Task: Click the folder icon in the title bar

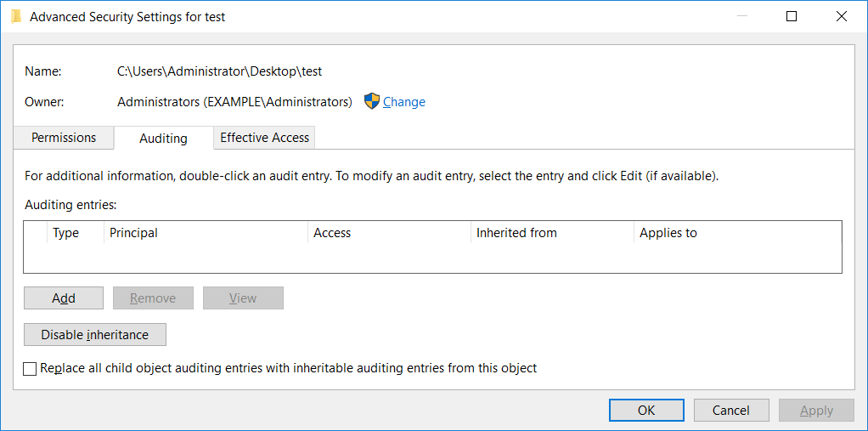Action: click(17, 17)
